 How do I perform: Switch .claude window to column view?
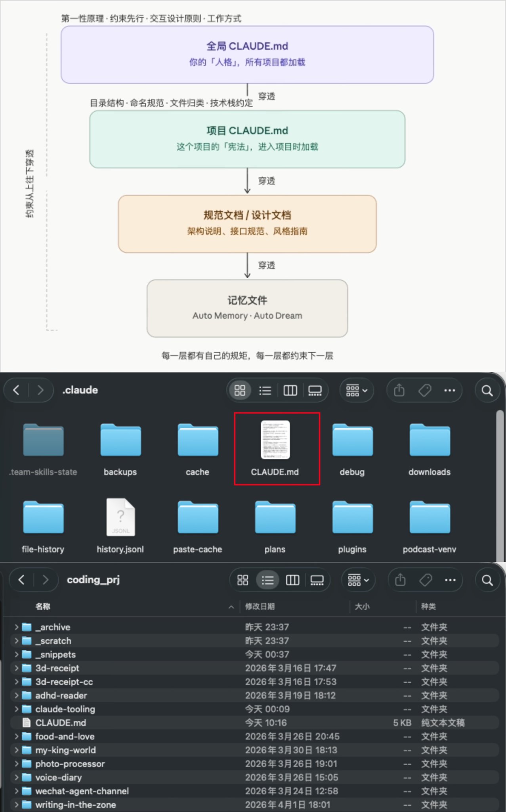[x=290, y=391]
